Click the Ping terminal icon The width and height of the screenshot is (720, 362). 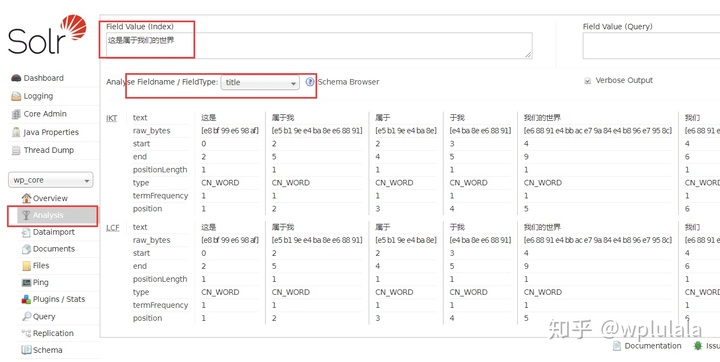coord(26,283)
